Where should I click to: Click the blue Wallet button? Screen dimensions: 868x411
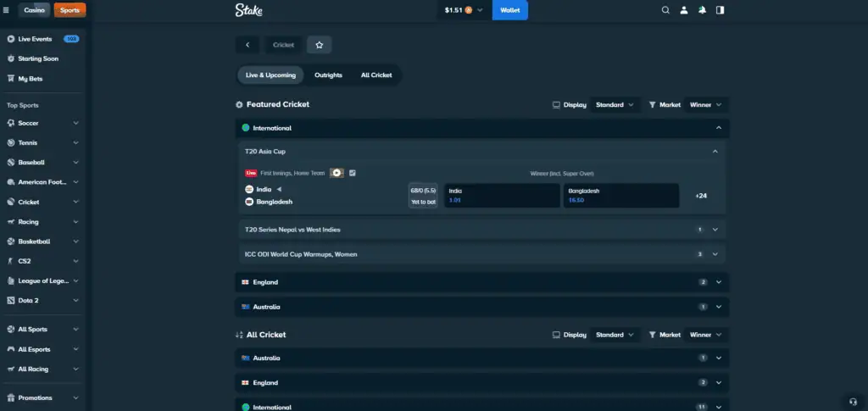(509, 10)
